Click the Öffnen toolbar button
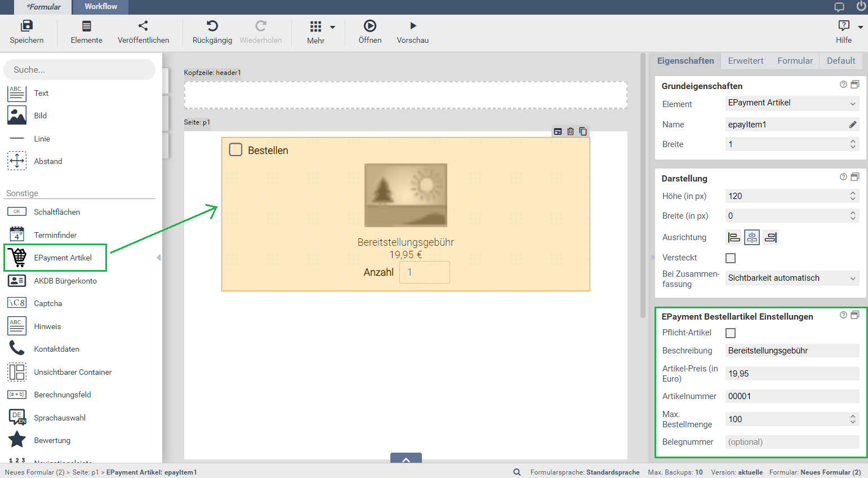 [x=370, y=32]
